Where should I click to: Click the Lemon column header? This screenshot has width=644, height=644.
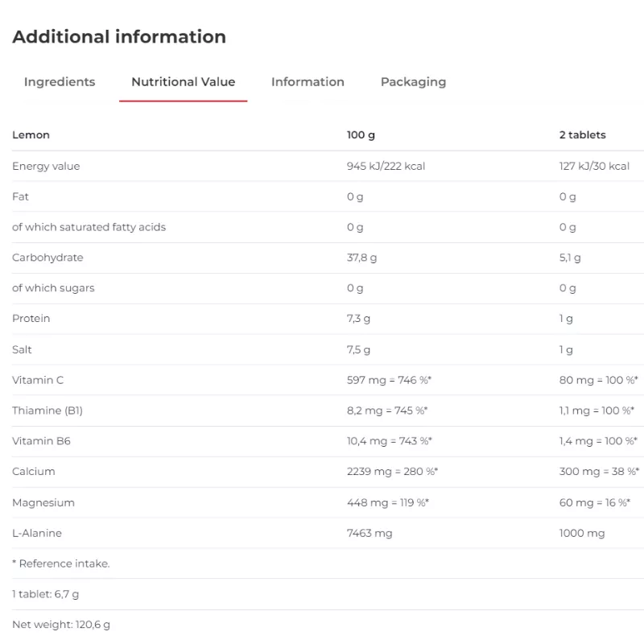click(x=31, y=135)
